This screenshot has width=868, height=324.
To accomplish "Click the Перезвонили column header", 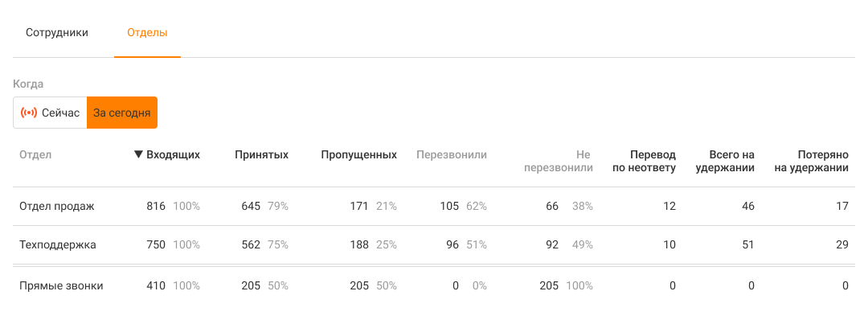I will pos(451,154).
